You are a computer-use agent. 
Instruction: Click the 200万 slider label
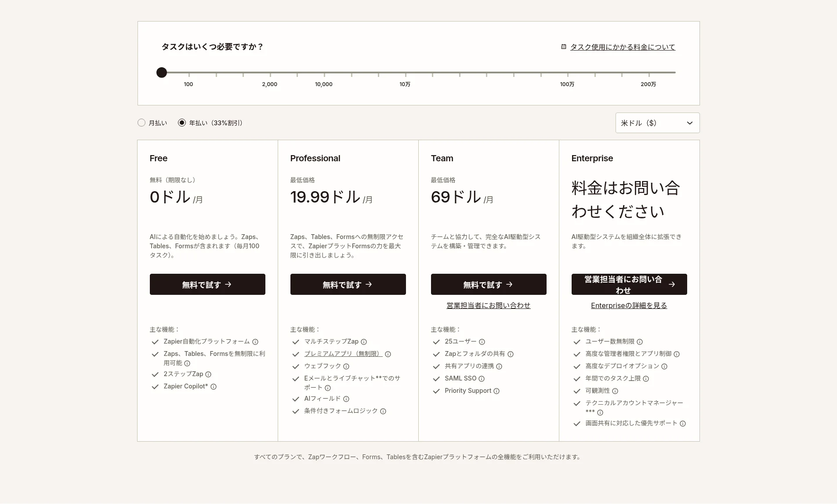coord(648,84)
